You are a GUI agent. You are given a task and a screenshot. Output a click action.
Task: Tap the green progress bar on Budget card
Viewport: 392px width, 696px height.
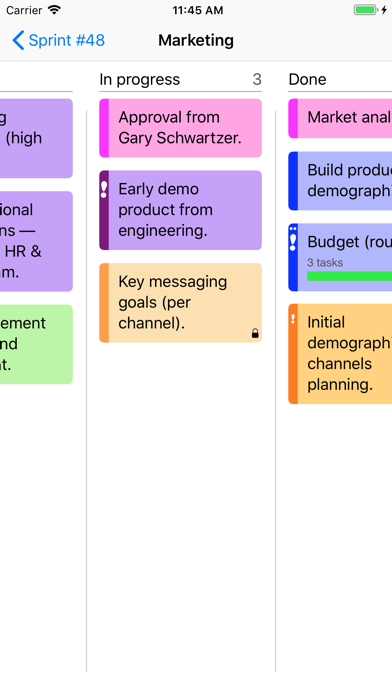[349, 276]
